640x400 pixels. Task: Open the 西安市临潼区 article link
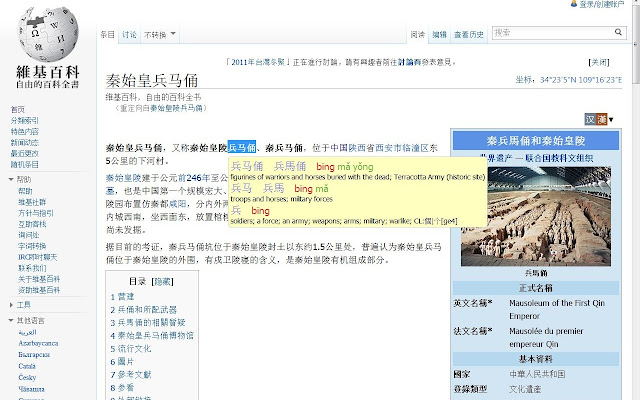click(402, 148)
